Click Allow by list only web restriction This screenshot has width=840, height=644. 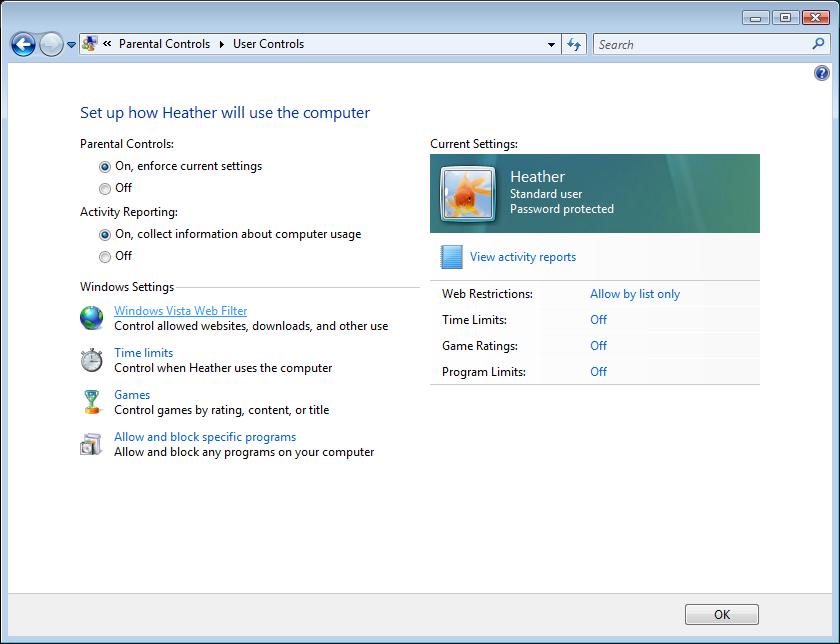click(635, 294)
